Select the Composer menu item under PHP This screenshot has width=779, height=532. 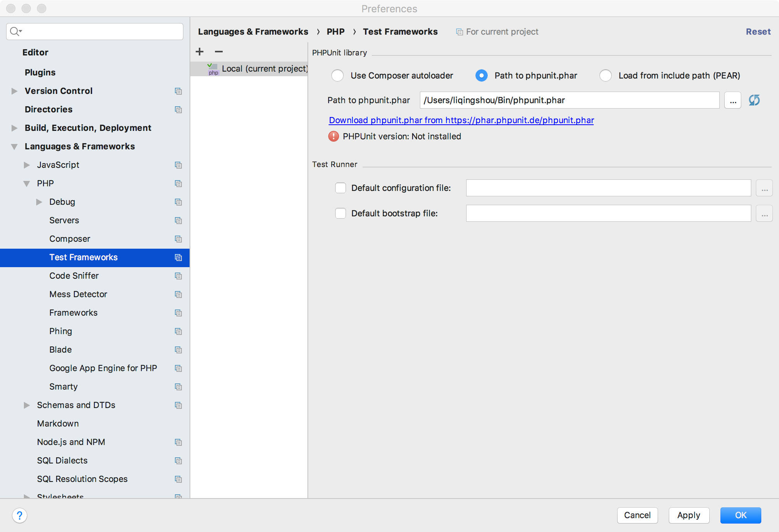69,239
